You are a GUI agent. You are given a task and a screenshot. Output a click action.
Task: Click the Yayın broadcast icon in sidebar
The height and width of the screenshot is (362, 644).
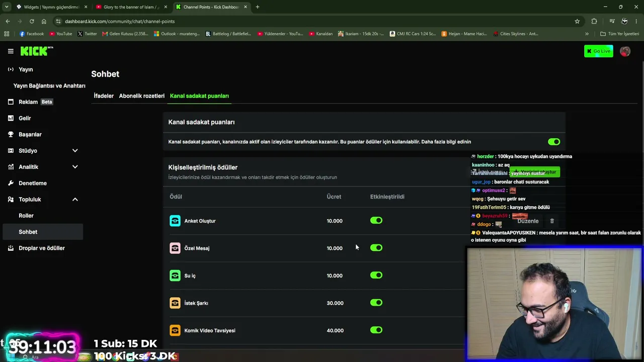(11, 69)
